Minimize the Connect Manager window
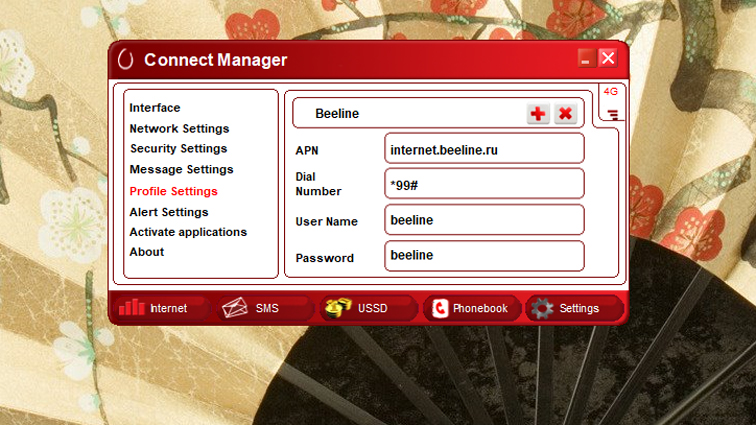The width and height of the screenshot is (756, 425). (x=586, y=58)
